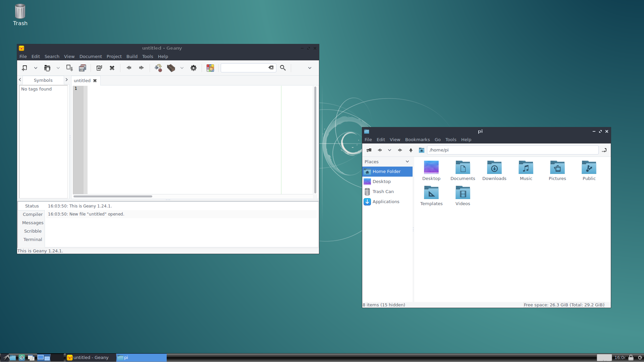The height and width of the screenshot is (362, 644).
Task: Close the untitled document tab
Action: click(95, 80)
